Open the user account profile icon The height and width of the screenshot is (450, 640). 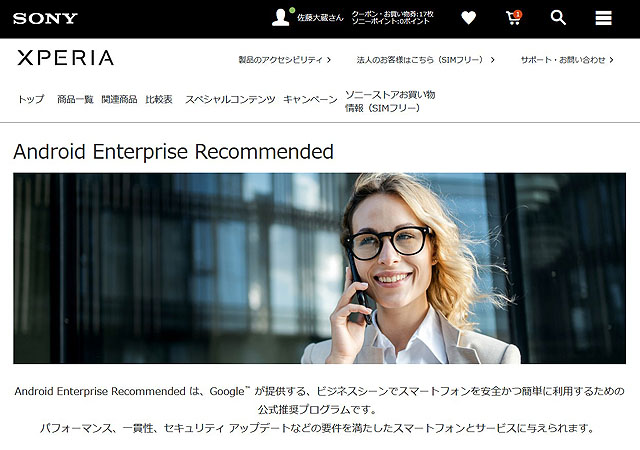[281, 18]
